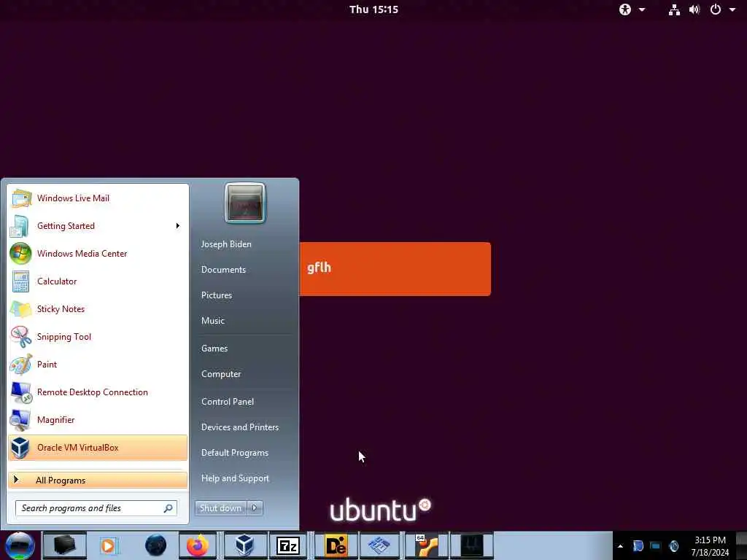747x560 pixels.
Task: Open 7-Zip from the taskbar
Action: click(288, 545)
